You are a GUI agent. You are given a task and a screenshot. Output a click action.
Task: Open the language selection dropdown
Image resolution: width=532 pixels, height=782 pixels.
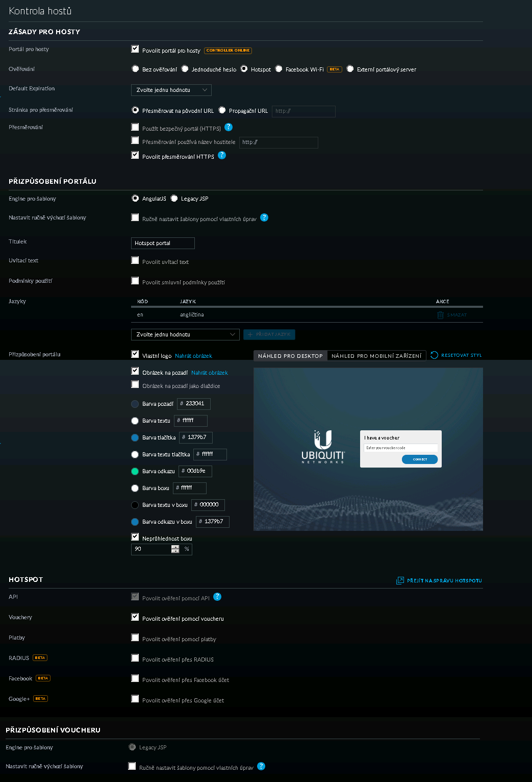pos(185,334)
